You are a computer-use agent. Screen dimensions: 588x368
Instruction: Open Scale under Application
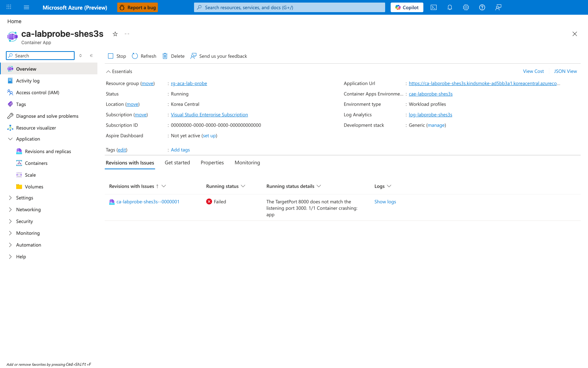[x=30, y=175]
